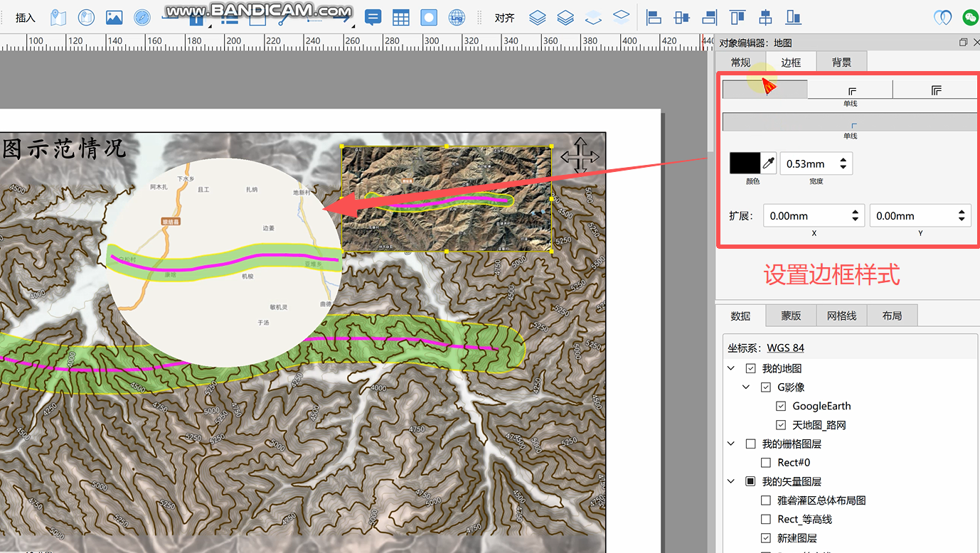Screen dimensions: 980x553
Task: Insert a table using the grid icon
Action: pyautogui.click(x=401, y=18)
